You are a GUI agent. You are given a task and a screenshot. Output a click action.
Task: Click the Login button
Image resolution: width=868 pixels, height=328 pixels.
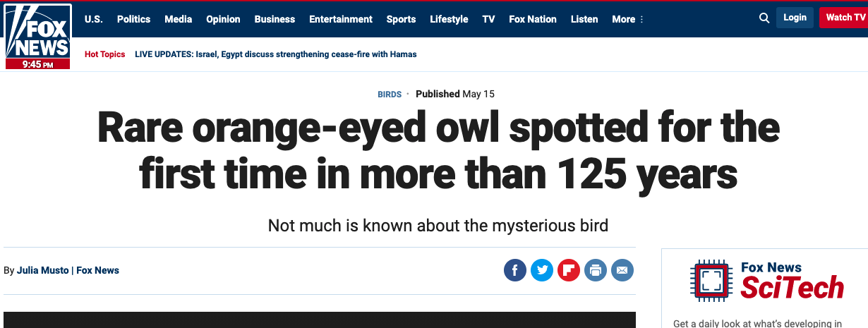click(795, 18)
